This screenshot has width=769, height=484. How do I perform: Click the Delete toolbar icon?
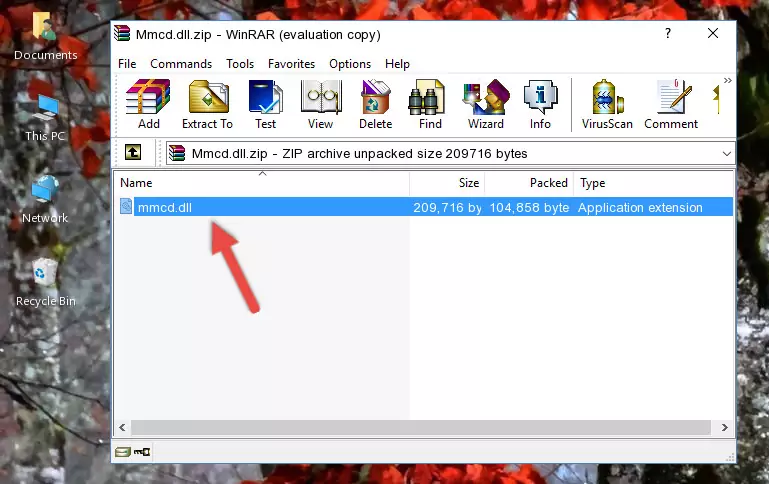tap(376, 104)
